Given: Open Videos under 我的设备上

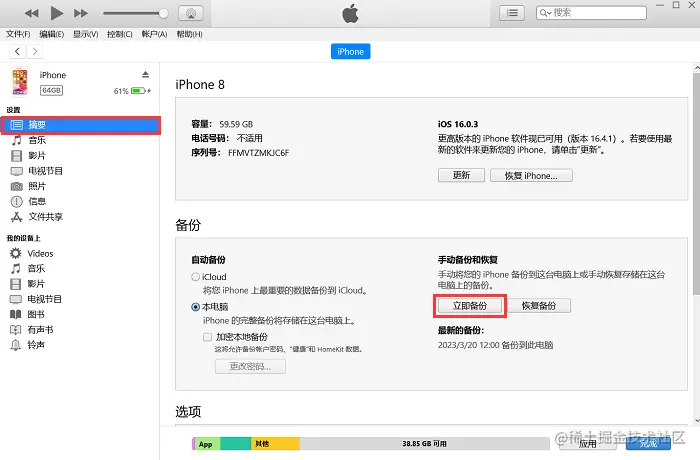Looking at the screenshot, I should pyautogui.click(x=40, y=253).
